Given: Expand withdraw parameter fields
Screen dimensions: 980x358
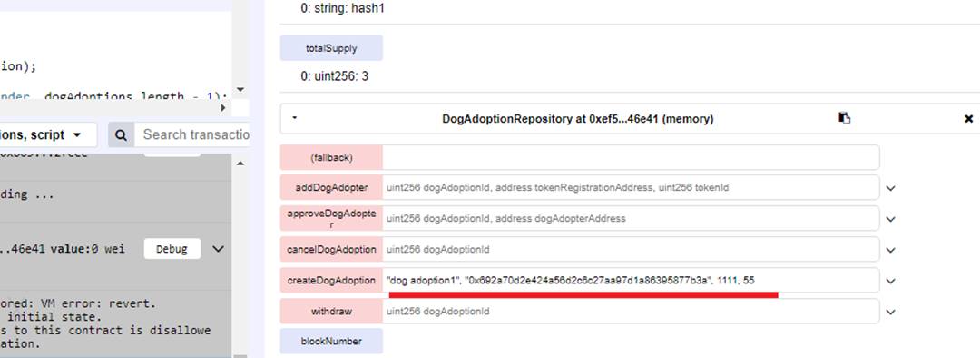Looking at the screenshot, I should click(891, 312).
